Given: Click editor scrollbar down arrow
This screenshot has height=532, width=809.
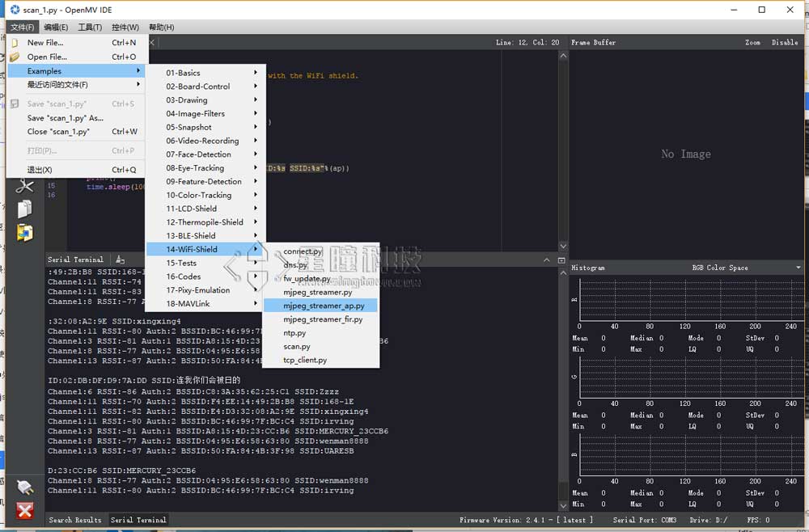Looking at the screenshot, I should pyautogui.click(x=563, y=247).
